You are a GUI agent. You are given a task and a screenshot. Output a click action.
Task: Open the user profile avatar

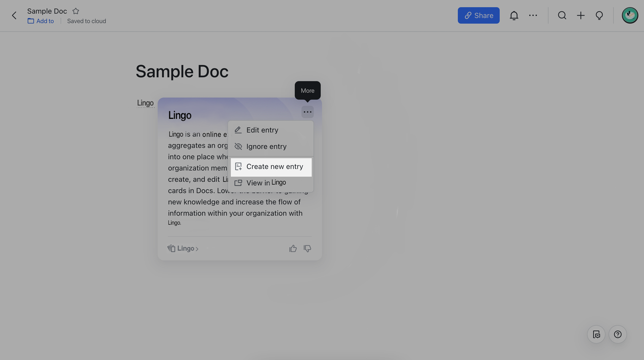tap(629, 16)
